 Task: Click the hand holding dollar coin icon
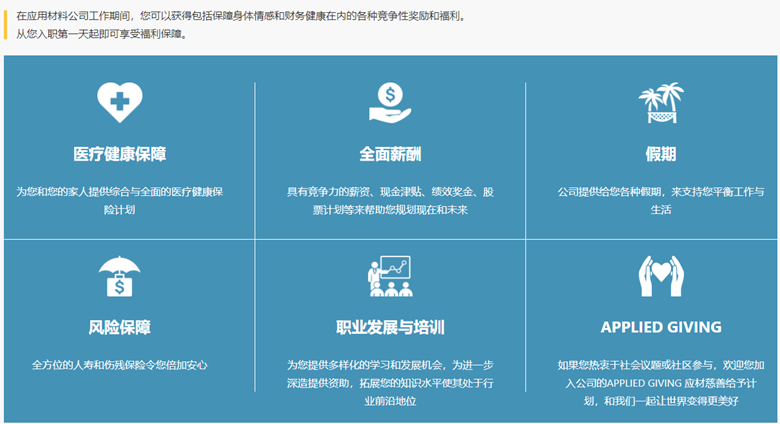coord(390,102)
